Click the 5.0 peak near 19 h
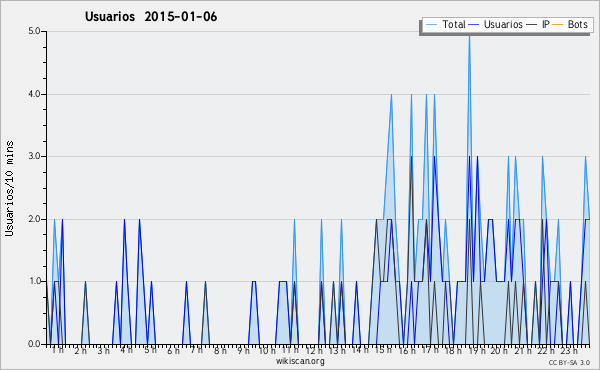This screenshot has height=370, width=600. point(470,35)
